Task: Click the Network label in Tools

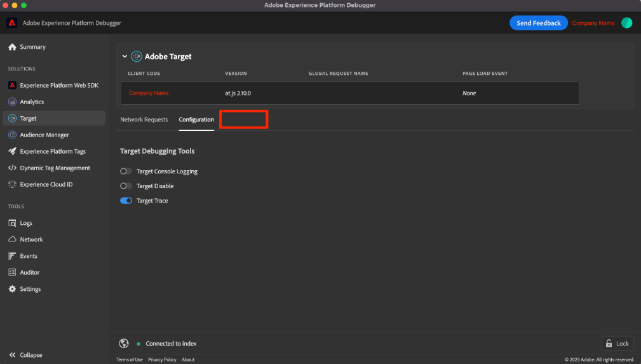Action: 32,239
